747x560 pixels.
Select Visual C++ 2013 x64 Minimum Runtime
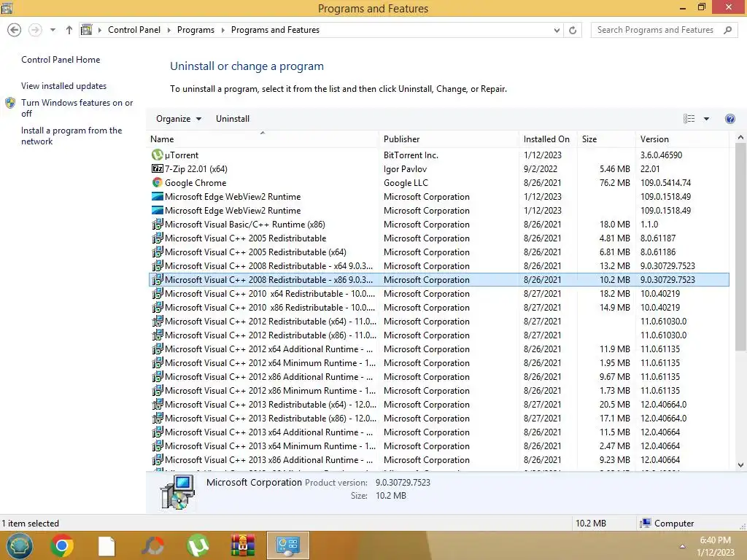438,446
